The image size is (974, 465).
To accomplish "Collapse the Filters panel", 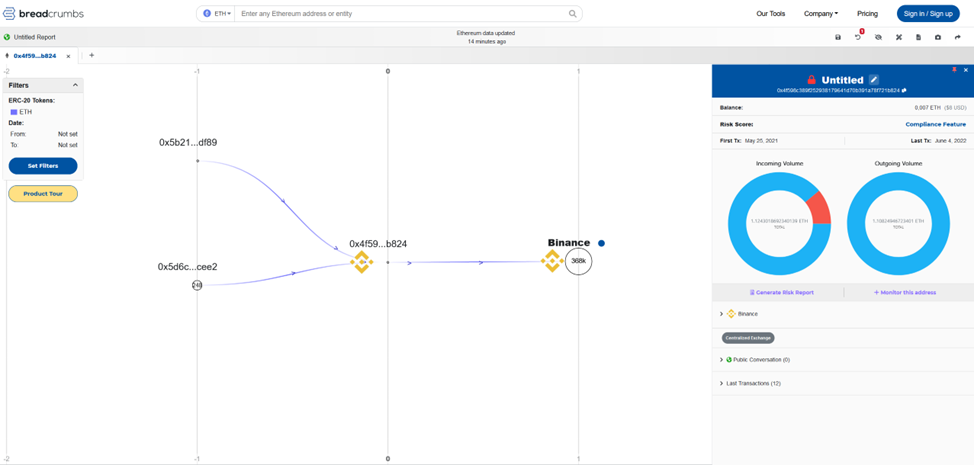I will tap(75, 85).
